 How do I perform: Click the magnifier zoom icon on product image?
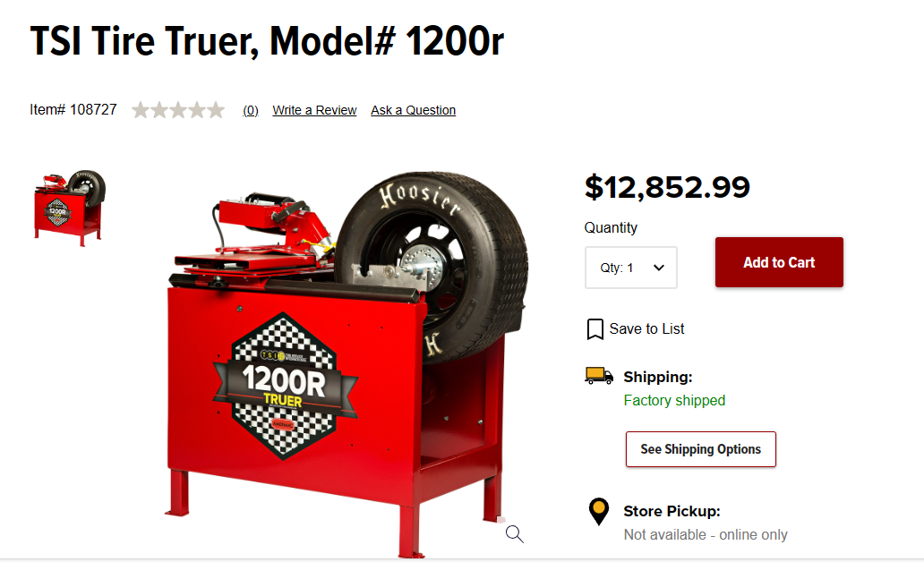point(515,534)
